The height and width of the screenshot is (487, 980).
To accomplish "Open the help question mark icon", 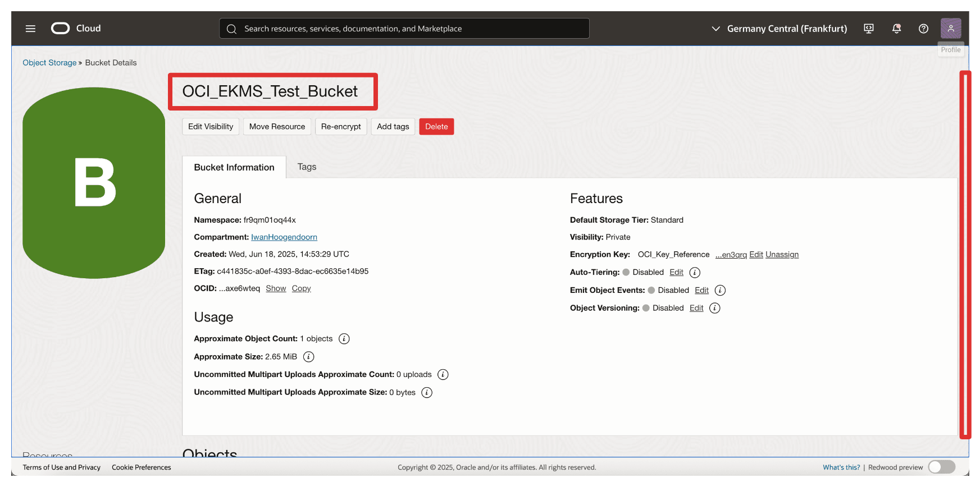I will (x=923, y=29).
